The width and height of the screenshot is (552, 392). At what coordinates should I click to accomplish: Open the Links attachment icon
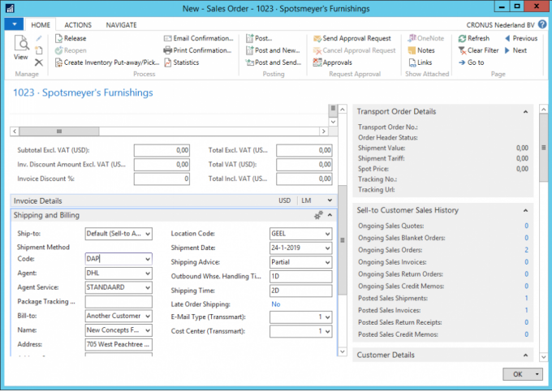click(411, 62)
